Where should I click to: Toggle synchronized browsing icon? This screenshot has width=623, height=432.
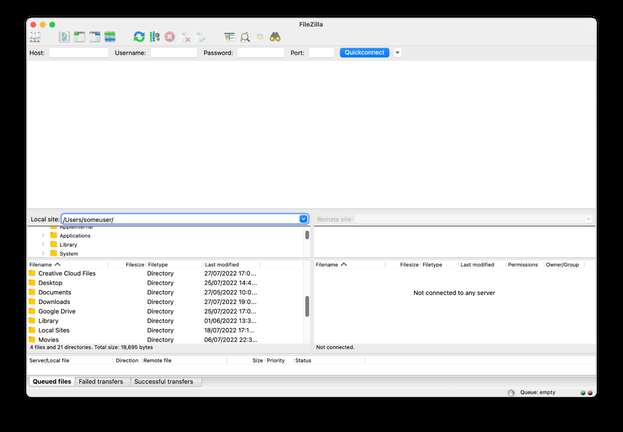tap(260, 37)
